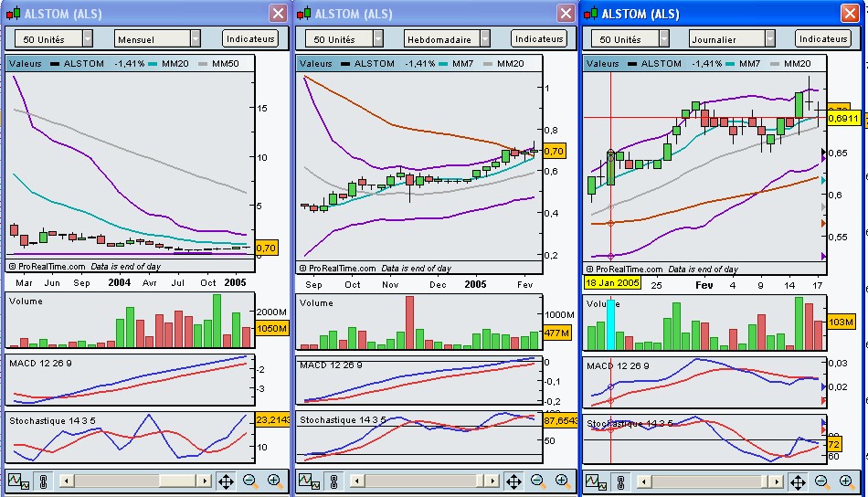Click Stochastique 14 3 5 label in Hebdomadaire window
Screen dimensions: 868x497
click(343, 420)
